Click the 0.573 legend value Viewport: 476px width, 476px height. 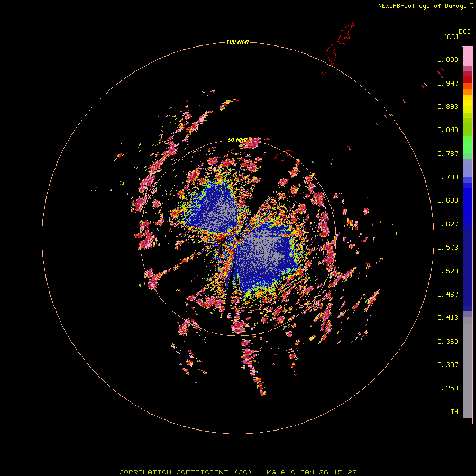[448, 248]
